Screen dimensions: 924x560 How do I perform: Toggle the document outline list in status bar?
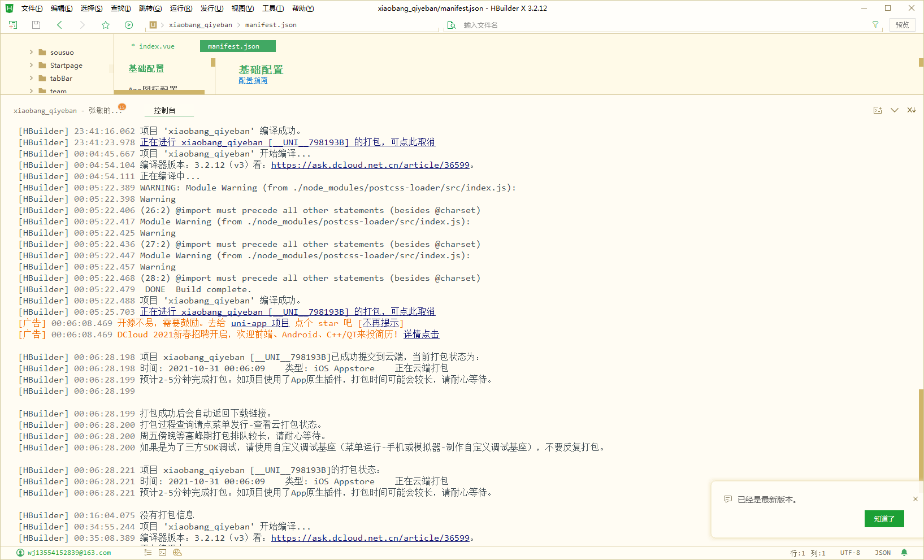pos(148,553)
